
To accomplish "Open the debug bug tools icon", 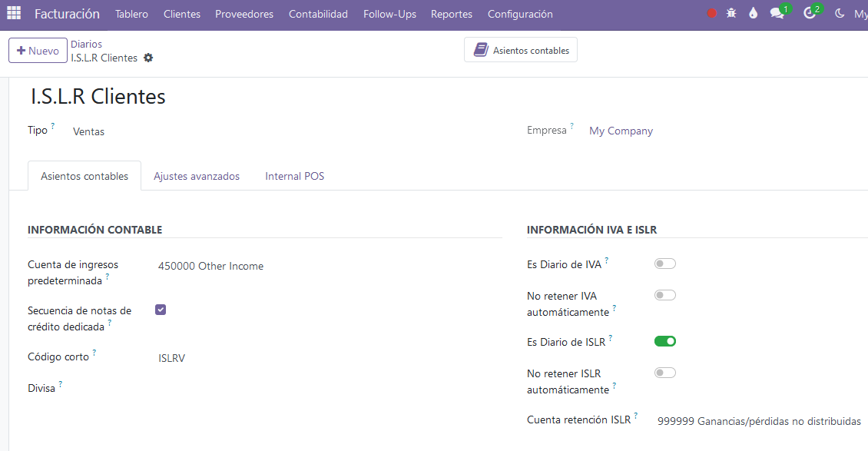I will [731, 13].
